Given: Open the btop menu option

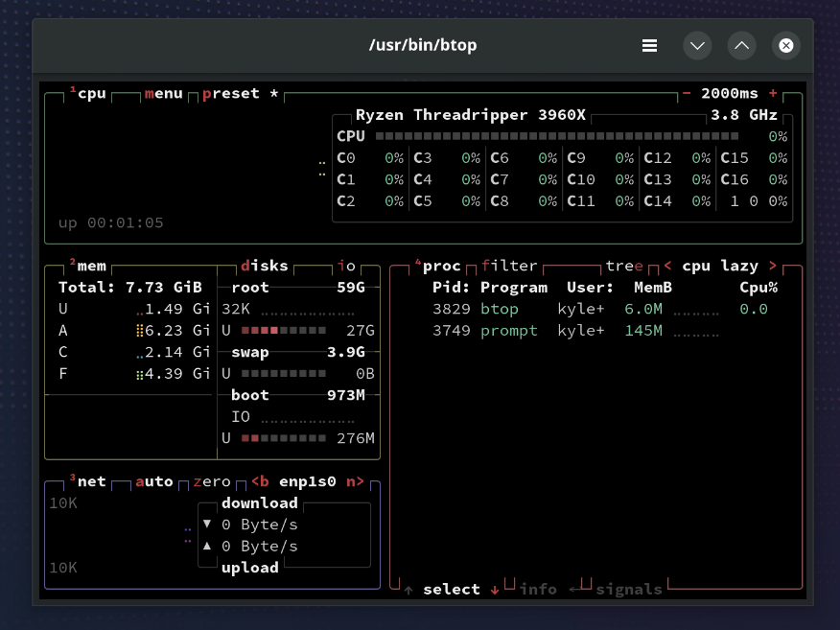Looking at the screenshot, I should tap(163, 94).
